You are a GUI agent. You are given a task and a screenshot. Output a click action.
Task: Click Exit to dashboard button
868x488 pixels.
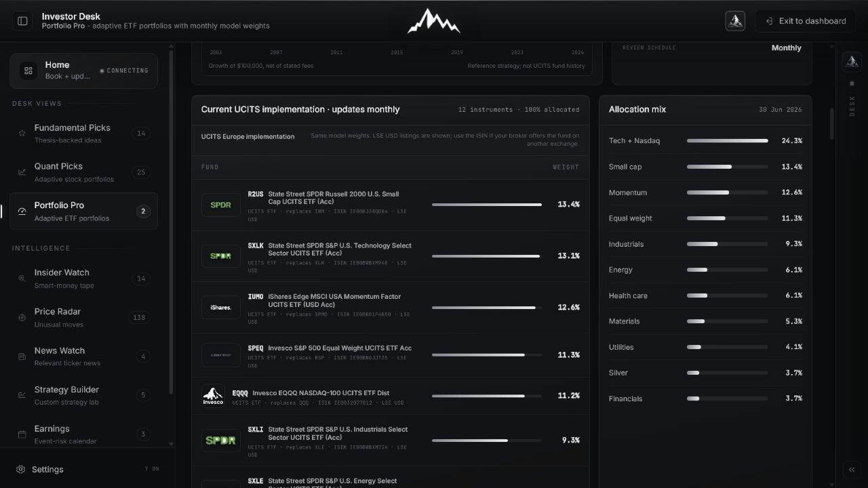point(806,21)
